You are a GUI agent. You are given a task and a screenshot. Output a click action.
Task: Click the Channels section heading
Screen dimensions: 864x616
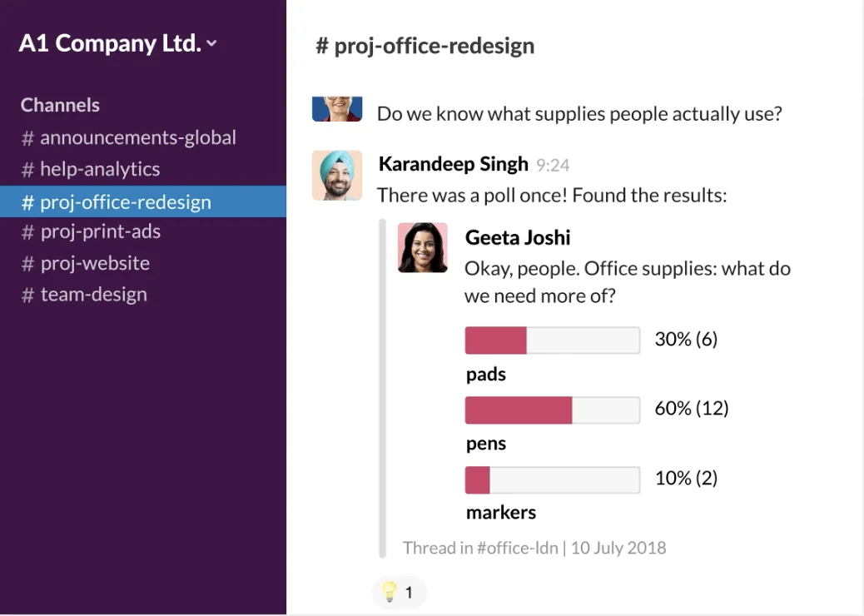[x=60, y=105]
